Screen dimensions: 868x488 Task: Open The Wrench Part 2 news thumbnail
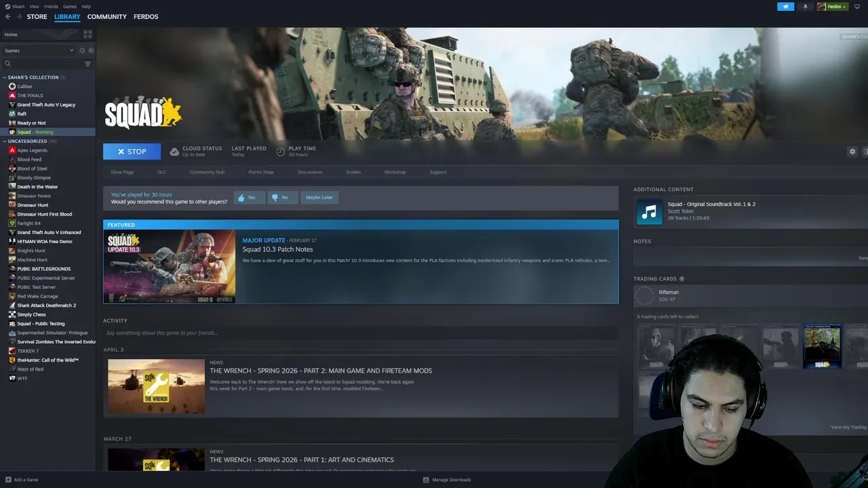[156, 386]
